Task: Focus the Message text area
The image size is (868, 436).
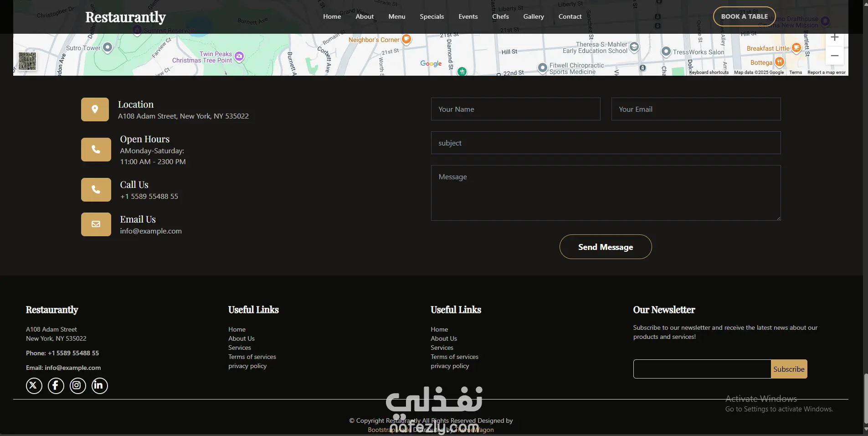Action: [x=606, y=193]
